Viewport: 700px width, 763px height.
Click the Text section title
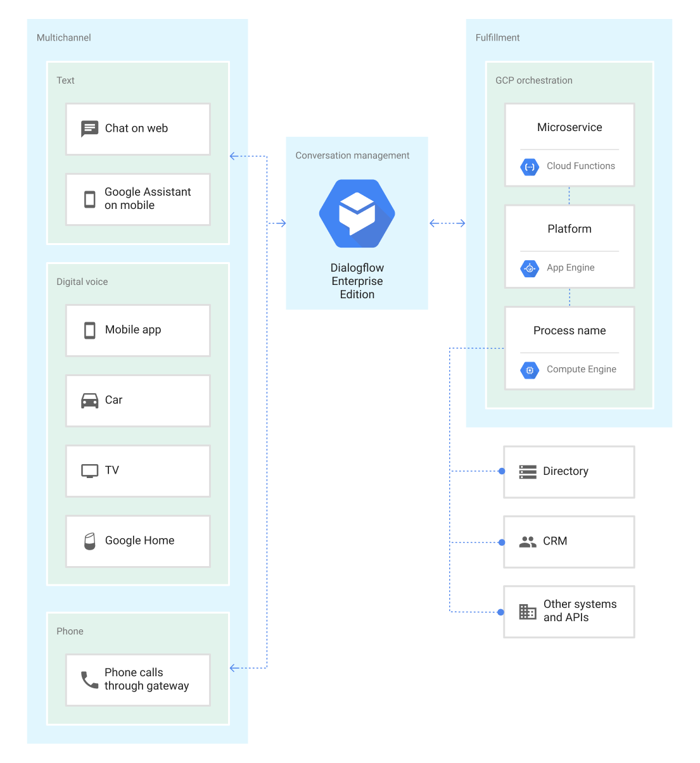pos(65,80)
